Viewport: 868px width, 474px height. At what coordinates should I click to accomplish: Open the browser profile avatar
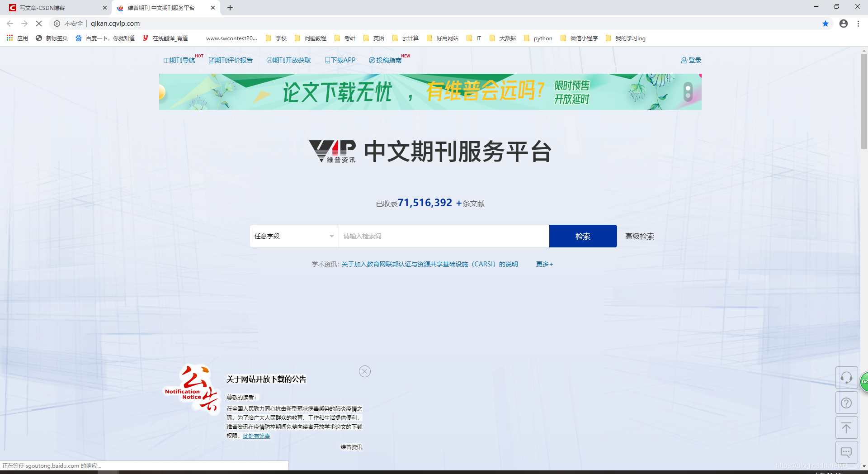843,24
